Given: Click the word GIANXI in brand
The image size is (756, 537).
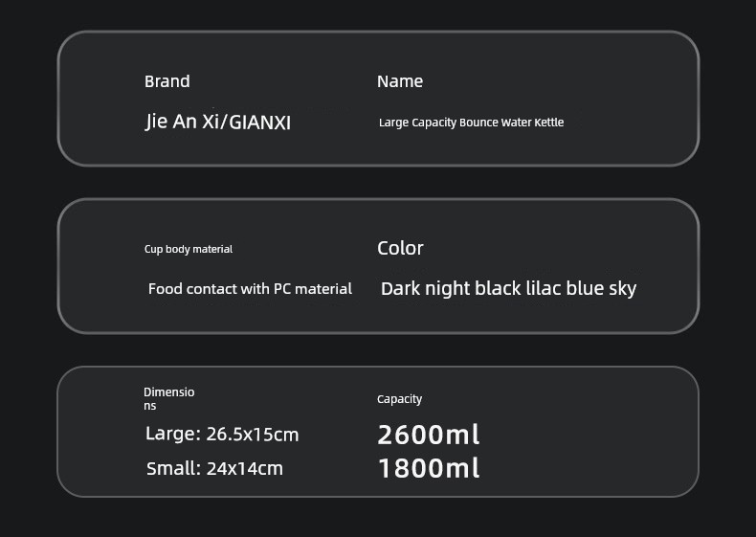Looking at the screenshot, I should pyautogui.click(x=260, y=123).
